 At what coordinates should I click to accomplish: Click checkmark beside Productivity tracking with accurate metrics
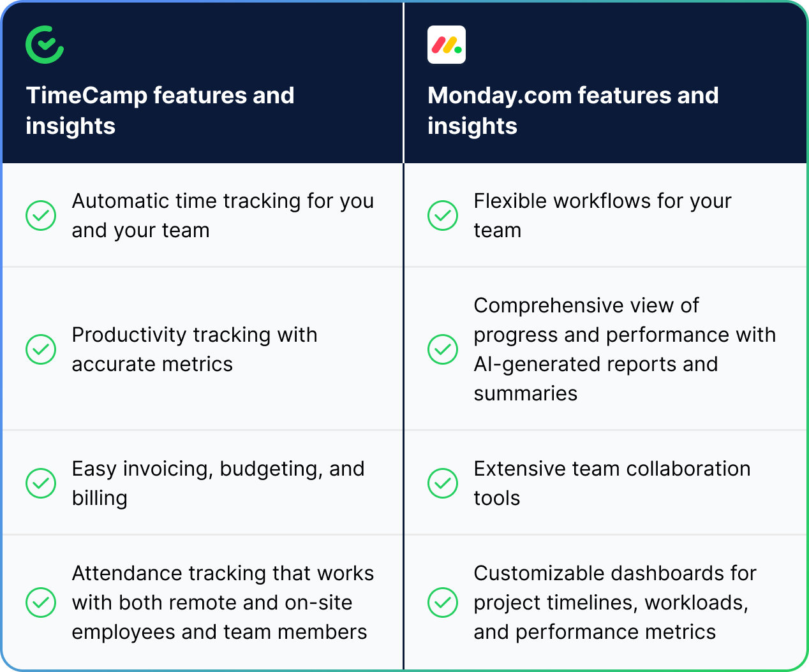click(41, 349)
